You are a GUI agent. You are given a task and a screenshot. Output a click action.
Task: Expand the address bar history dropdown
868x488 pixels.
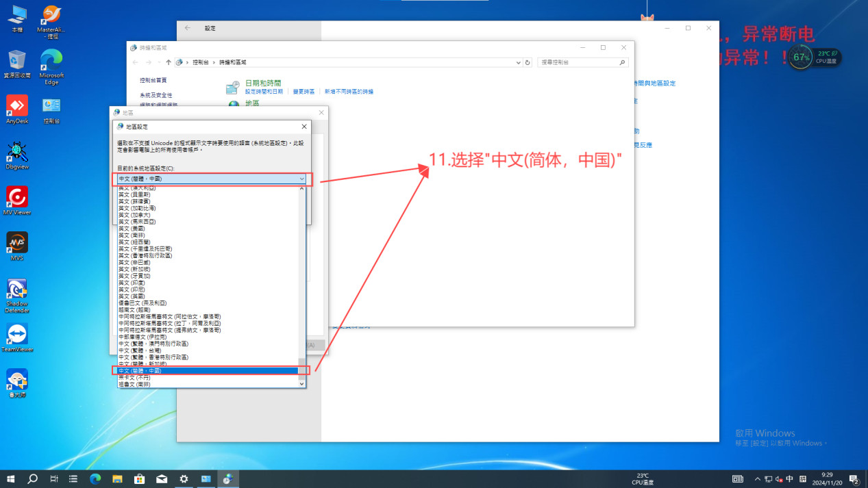tap(518, 62)
